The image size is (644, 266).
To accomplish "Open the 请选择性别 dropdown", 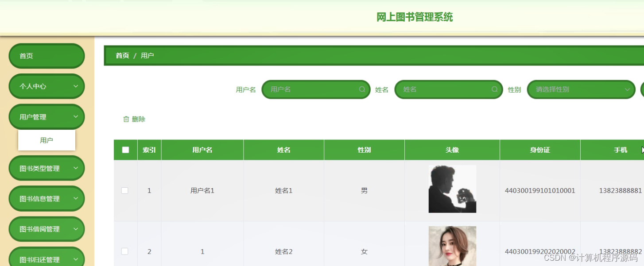I will point(581,89).
